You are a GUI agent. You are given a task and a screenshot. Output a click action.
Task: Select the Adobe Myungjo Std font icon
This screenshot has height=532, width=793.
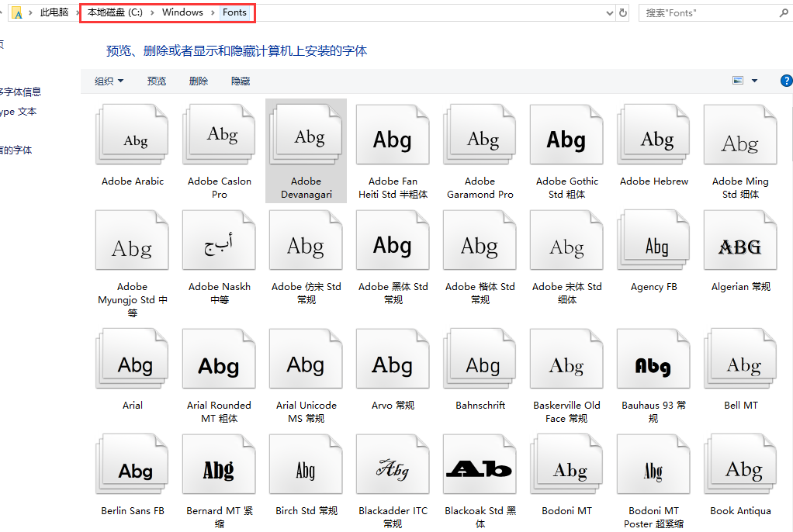pyautogui.click(x=132, y=240)
